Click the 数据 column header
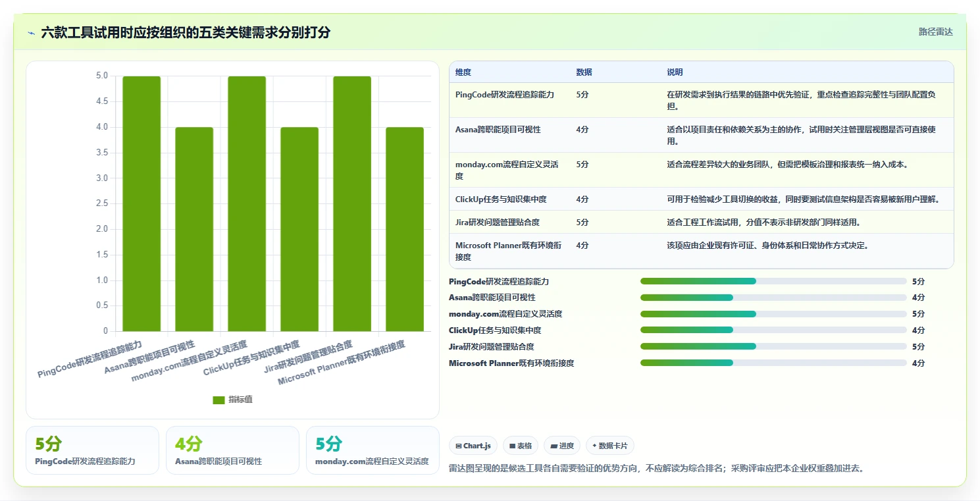980x501 pixels. click(x=584, y=72)
